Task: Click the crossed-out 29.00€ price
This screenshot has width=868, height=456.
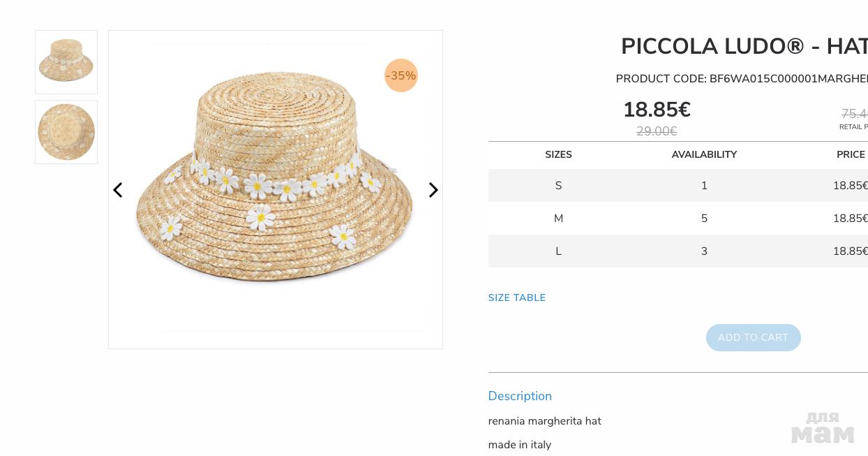Action: click(x=657, y=131)
